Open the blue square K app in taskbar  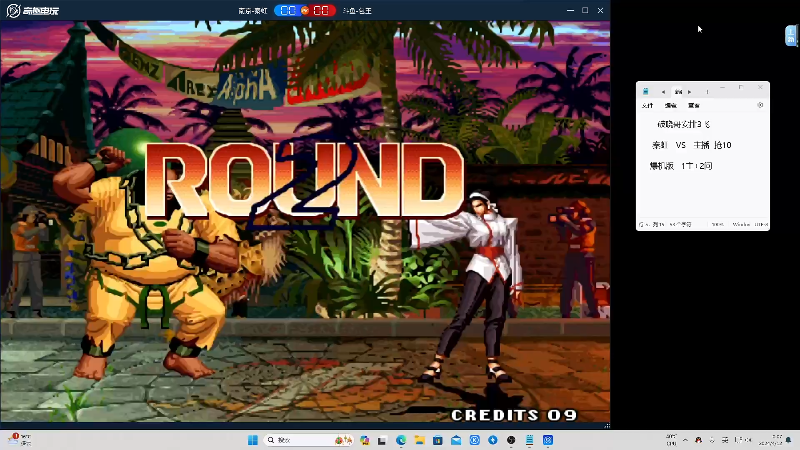click(474, 440)
